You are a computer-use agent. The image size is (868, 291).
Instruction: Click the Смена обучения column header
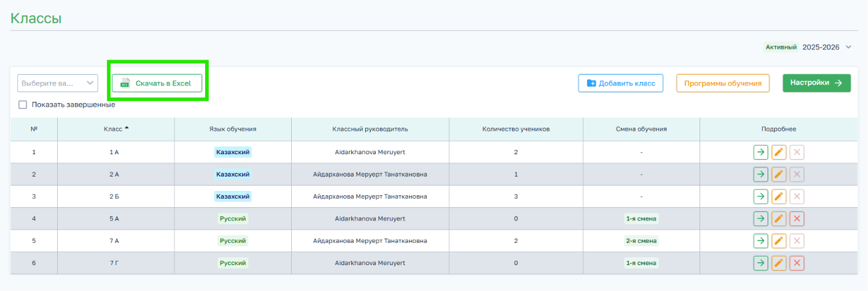click(641, 129)
